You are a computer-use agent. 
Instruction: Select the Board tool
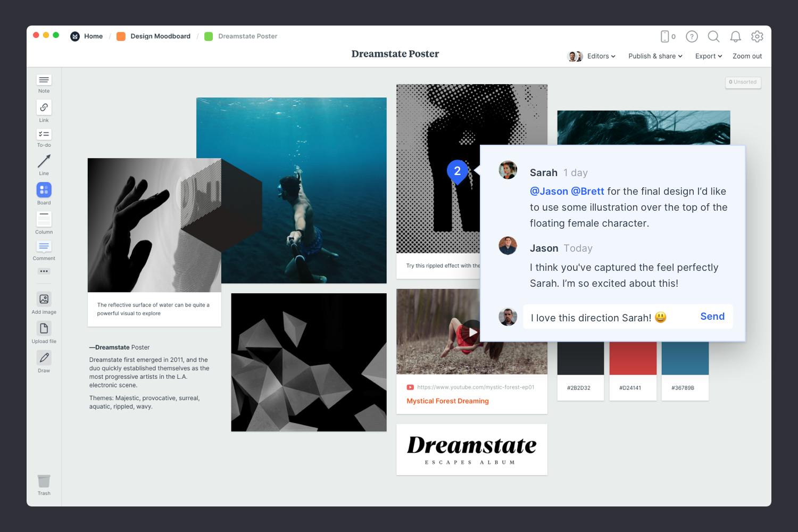(x=44, y=190)
